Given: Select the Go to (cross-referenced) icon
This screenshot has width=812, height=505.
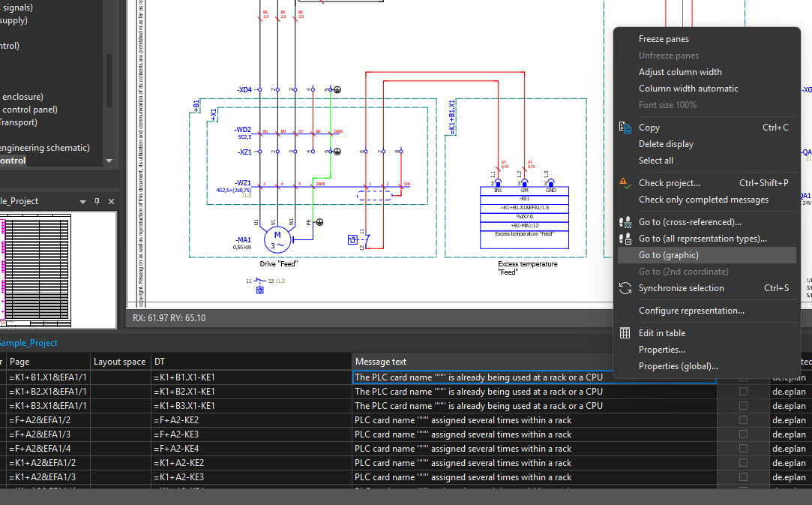Looking at the screenshot, I should pyautogui.click(x=625, y=222).
